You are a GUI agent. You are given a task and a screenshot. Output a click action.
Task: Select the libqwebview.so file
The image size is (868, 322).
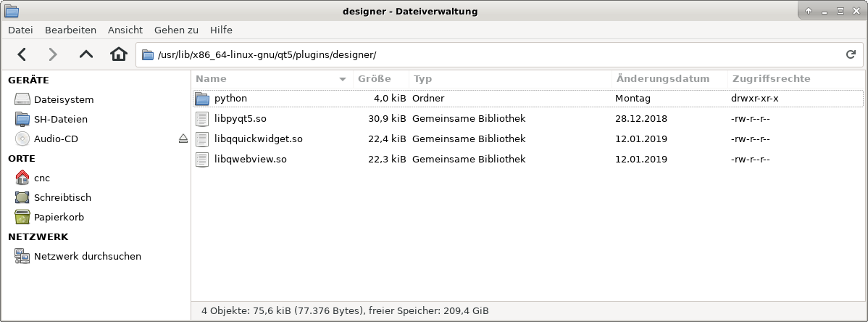[x=250, y=159]
